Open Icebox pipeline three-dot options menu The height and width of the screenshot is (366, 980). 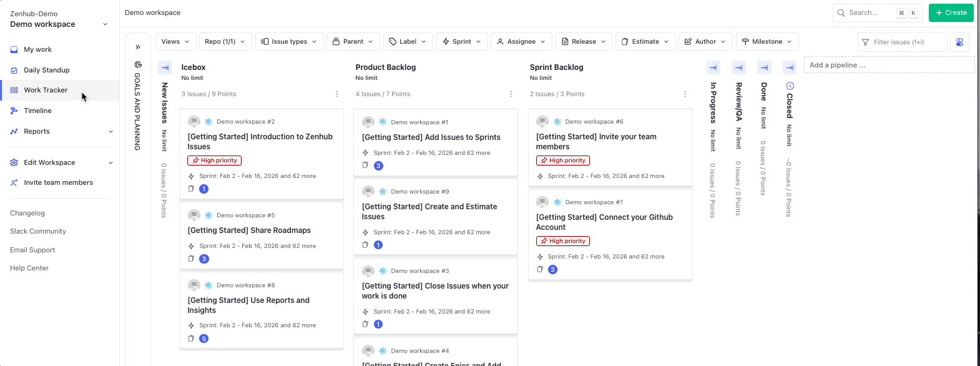click(337, 94)
